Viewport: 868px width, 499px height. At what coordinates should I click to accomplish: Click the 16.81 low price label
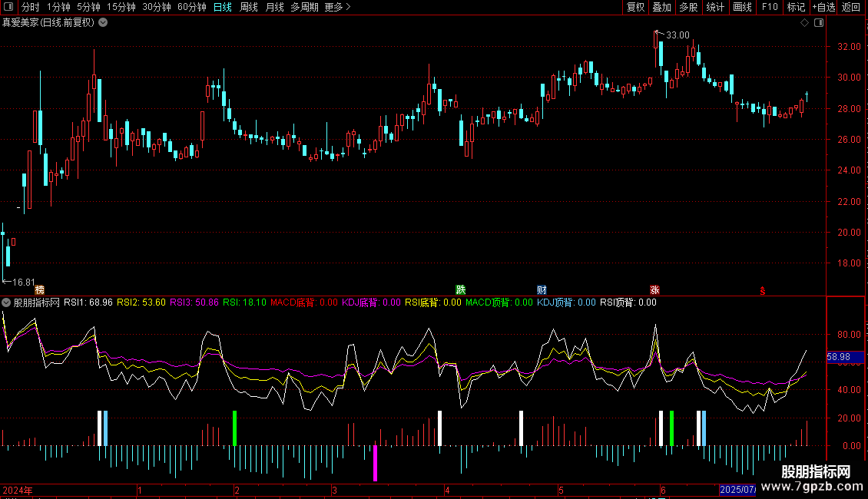(23, 283)
